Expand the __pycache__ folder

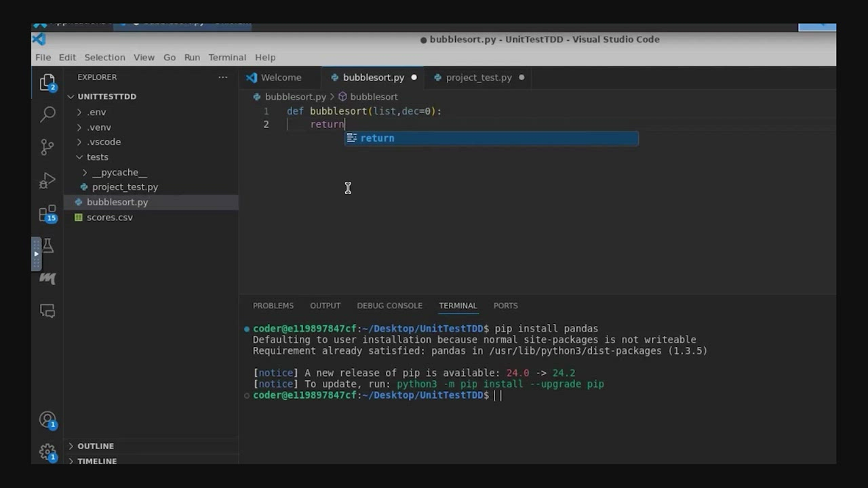119,172
